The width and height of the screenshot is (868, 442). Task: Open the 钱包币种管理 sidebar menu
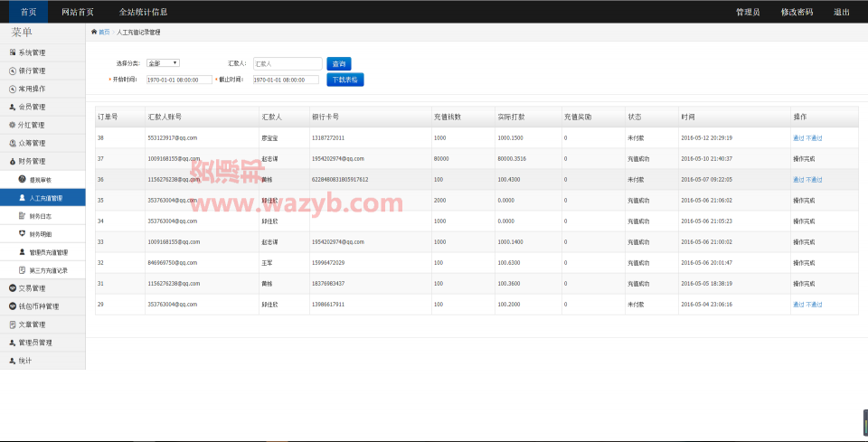(42, 306)
